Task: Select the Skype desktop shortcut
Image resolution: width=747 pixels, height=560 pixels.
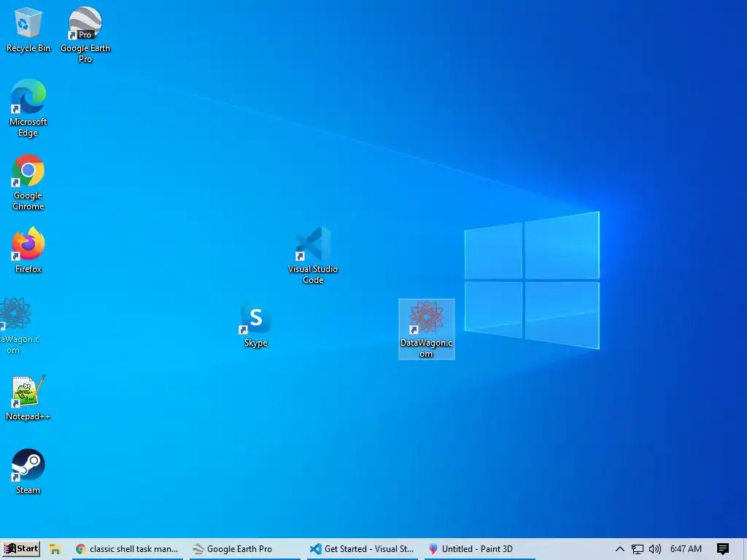Action: pyautogui.click(x=256, y=325)
